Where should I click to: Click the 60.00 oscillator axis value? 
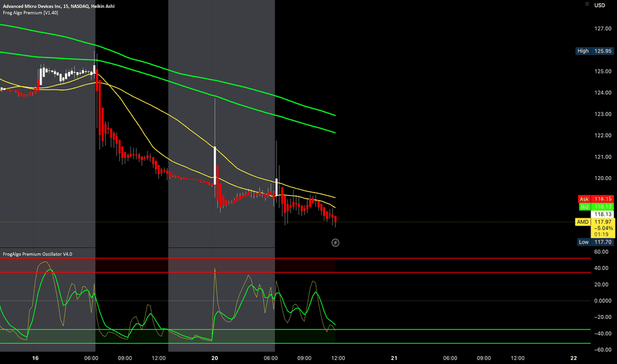pyautogui.click(x=601, y=251)
